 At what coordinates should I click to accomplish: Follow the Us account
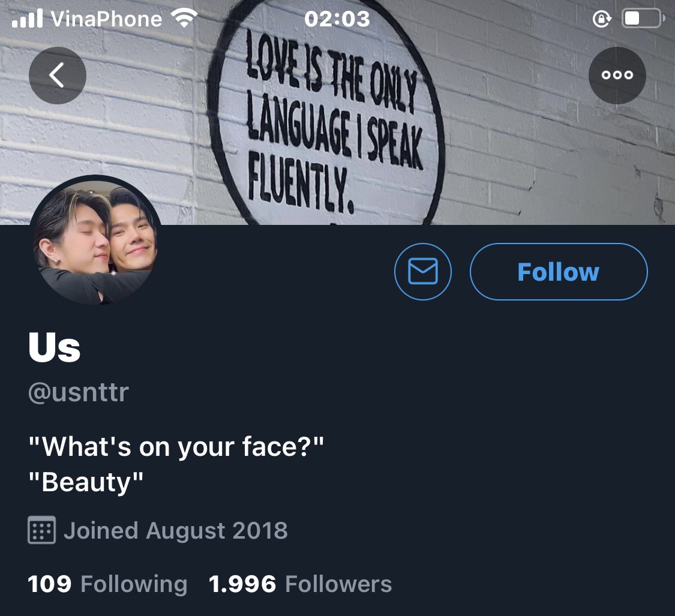(x=559, y=272)
